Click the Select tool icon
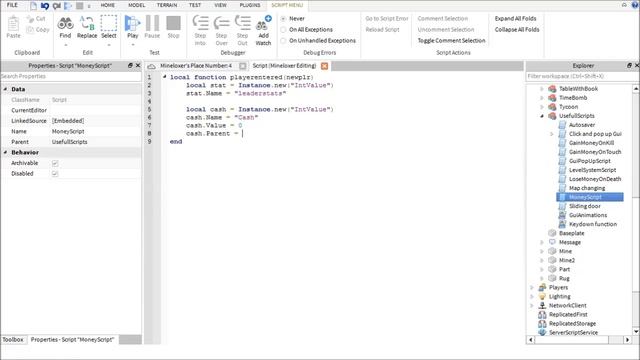 coord(109,24)
